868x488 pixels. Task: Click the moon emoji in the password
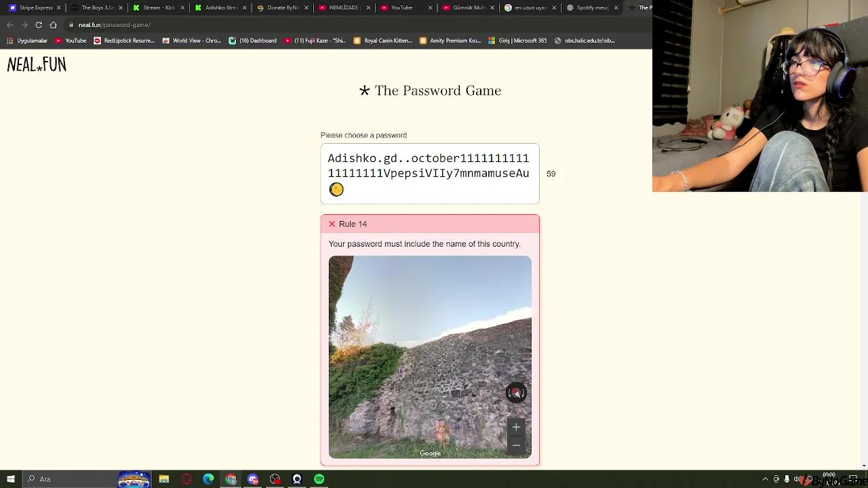[336, 190]
